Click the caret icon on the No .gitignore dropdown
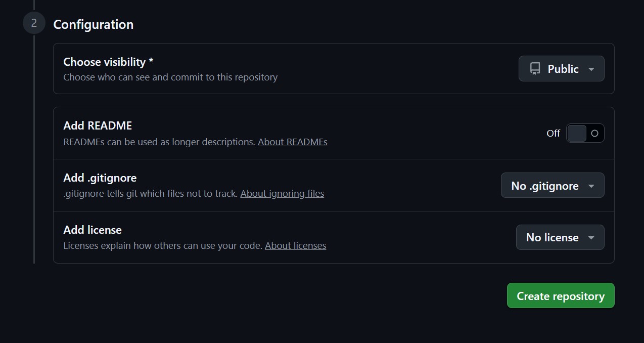The height and width of the screenshot is (343, 644). (590, 186)
